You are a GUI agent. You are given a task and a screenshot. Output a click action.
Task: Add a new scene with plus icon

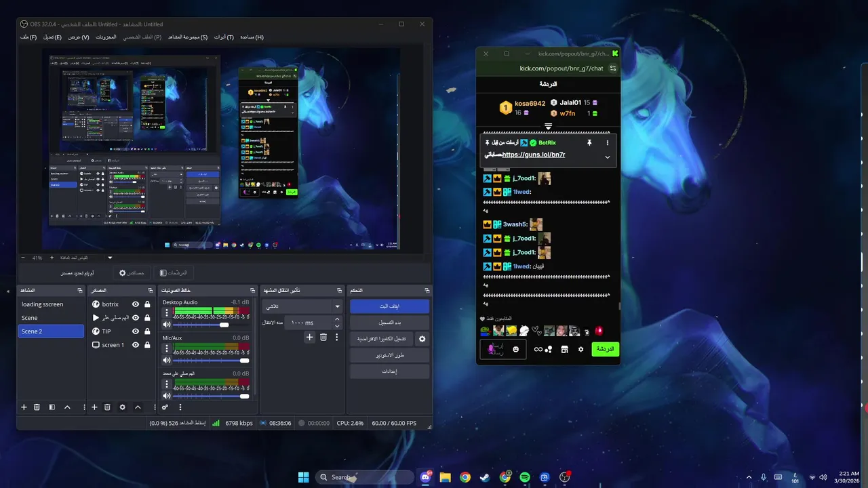(24, 407)
